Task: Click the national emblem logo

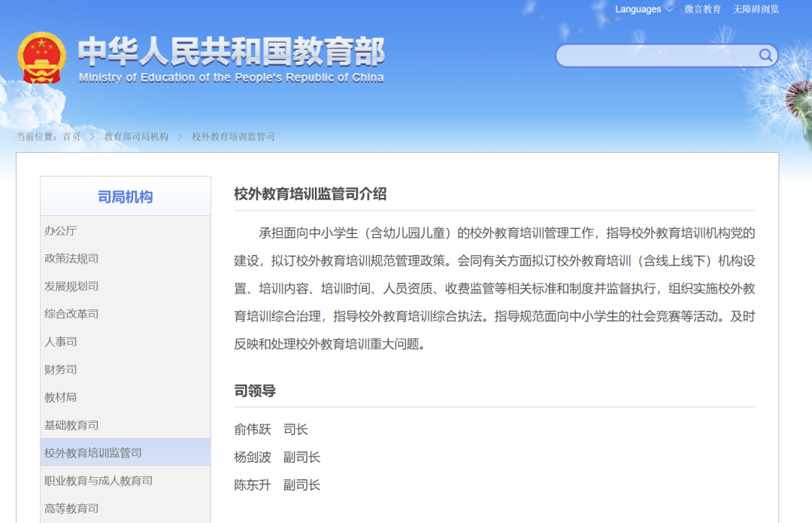Action: [x=41, y=58]
